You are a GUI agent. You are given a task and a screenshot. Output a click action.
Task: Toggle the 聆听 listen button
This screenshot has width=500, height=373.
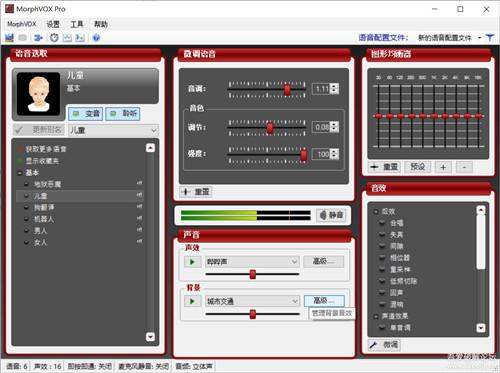[x=123, y=114]
